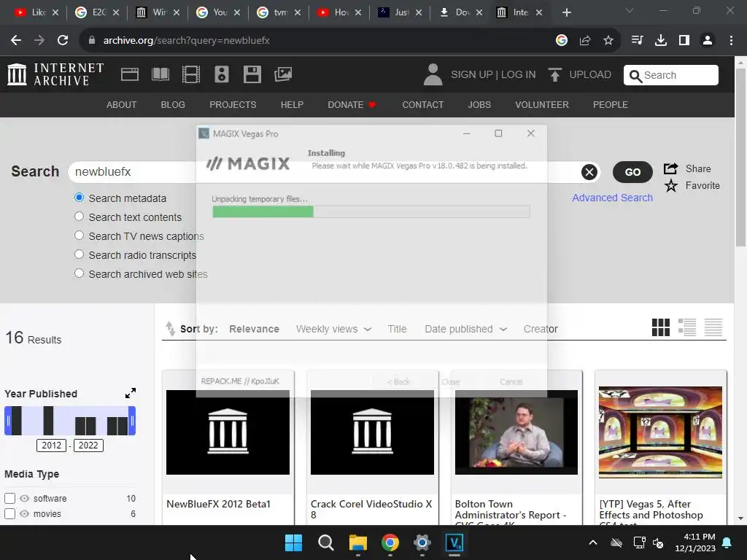Select Search archived web sites option
Viewport: 747px width, 560px height.
click(79, 274)
